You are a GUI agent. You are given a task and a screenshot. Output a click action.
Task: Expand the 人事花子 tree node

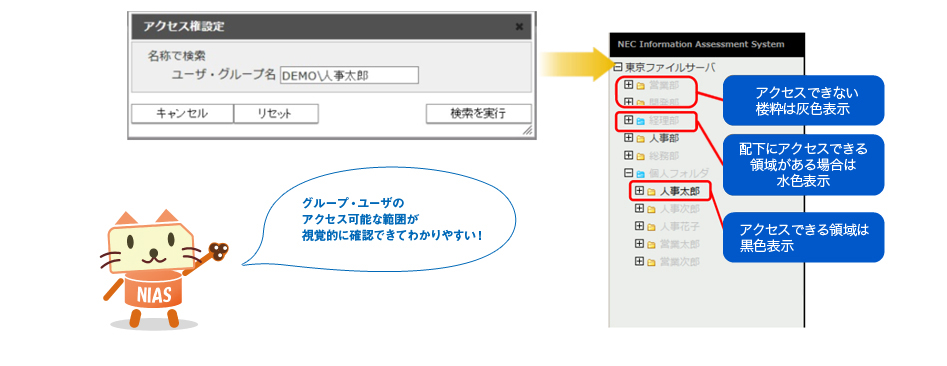coord(639,226)
